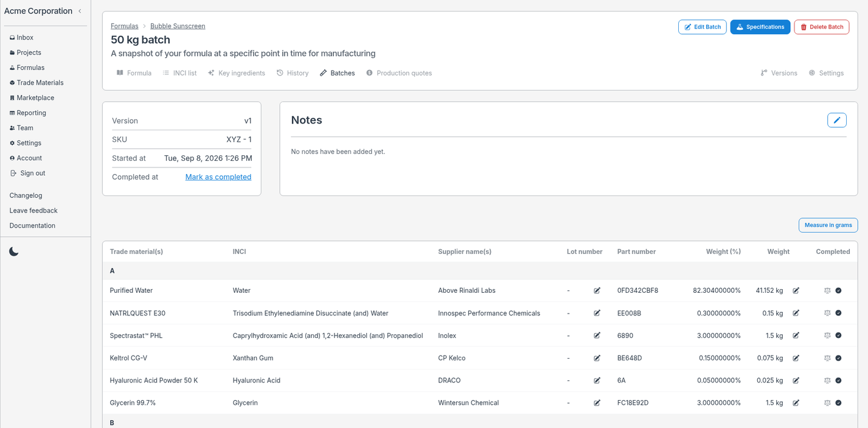
Task: Click Mark as completed link
Action: 218,177
